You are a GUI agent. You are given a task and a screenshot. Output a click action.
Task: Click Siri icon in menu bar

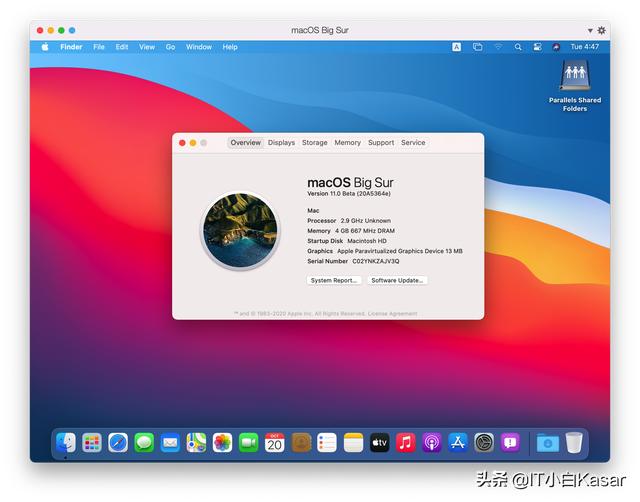tap(556, 47)
